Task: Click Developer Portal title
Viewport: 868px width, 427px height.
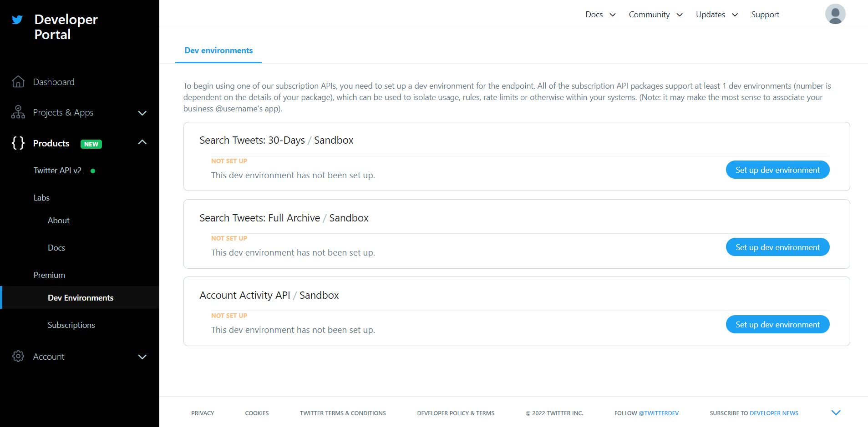Action: (x=66, y=27)
